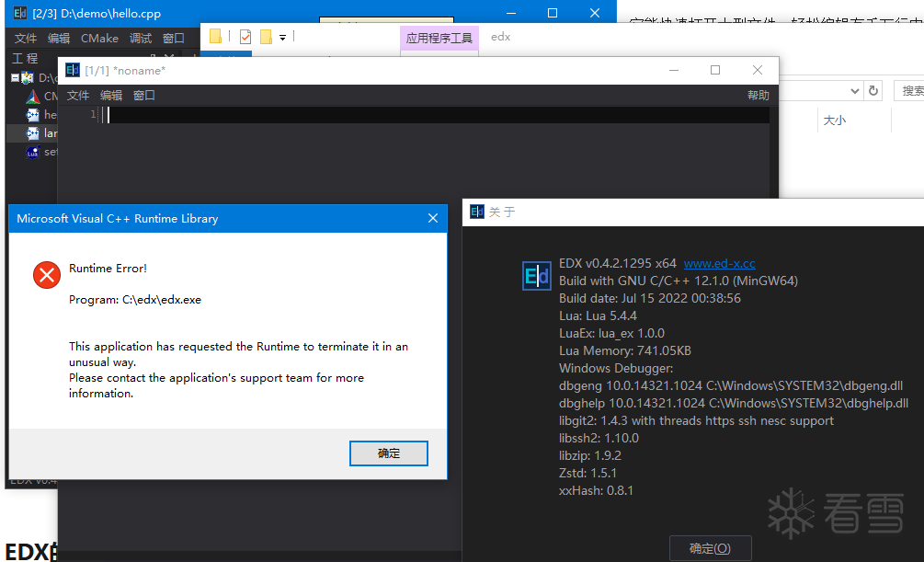
Task: Click the 大小 column header in Explorer
Action: 835,120
